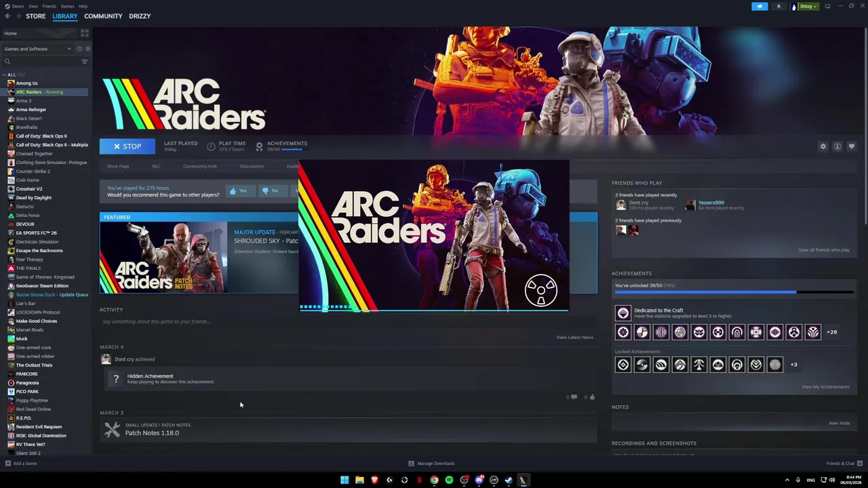
Task: Open the Help menu
Action: click(83, 6)
